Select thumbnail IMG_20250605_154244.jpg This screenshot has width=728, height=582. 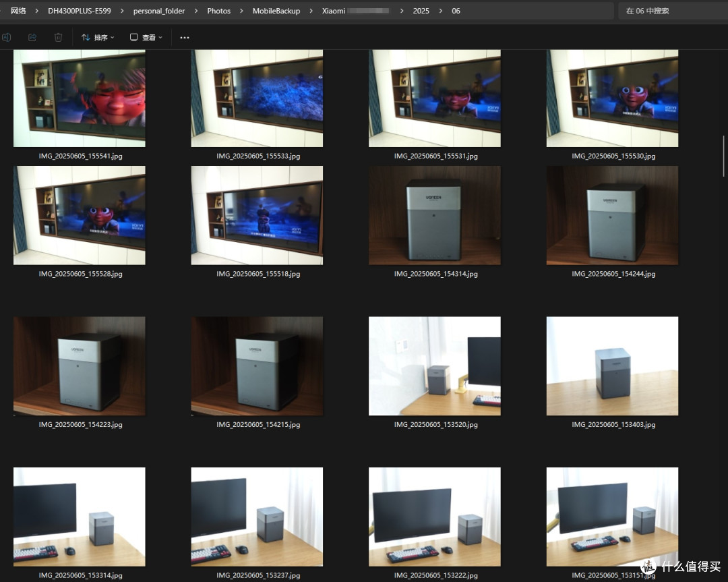pos(612,216)
